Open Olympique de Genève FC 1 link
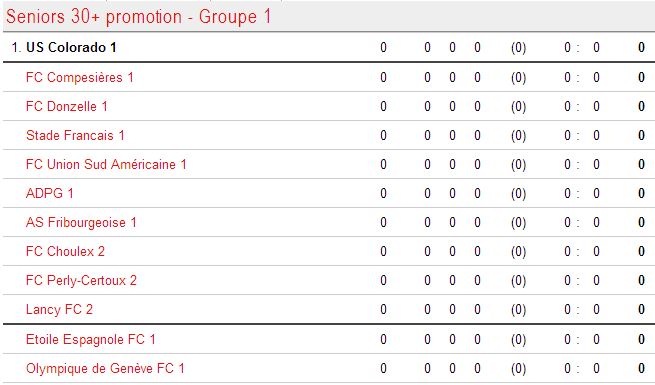The image size is (655, 385). pyautogui.click(x=105, y=369)
